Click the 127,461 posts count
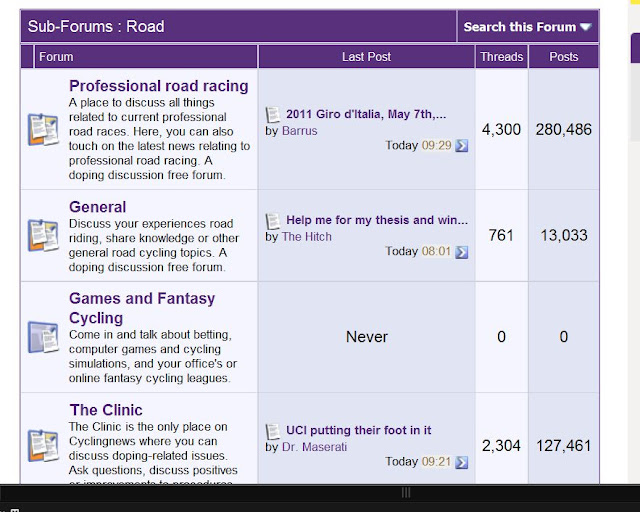 click(564, 445)
